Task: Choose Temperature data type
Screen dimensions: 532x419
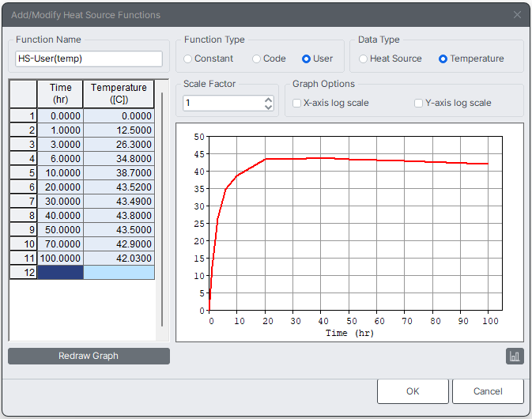Action: pyautogui.click(x=471, y=59)
